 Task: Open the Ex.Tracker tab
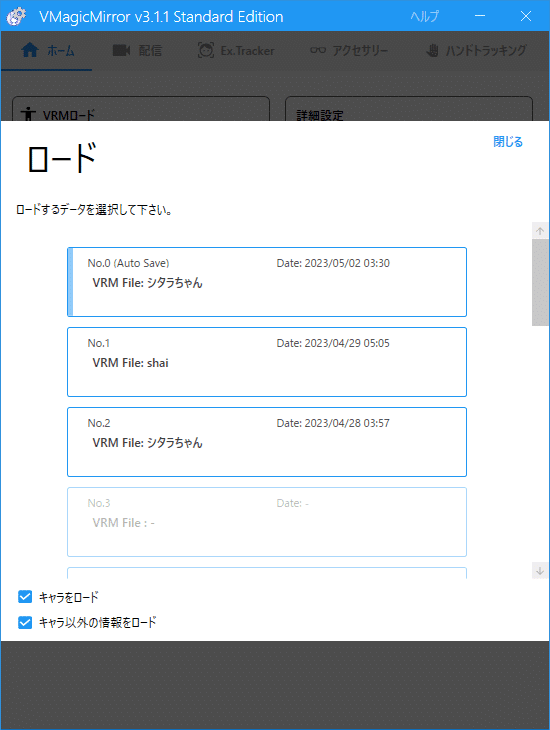click(x=236, y=50)
